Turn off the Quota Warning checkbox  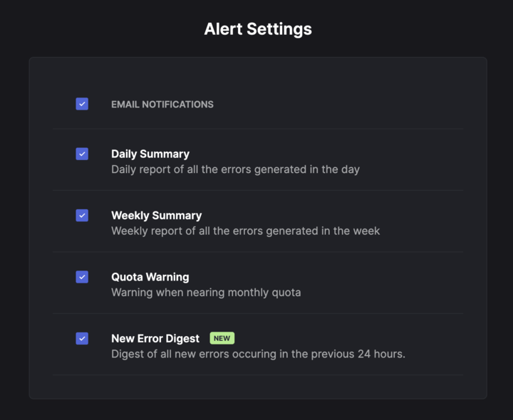[82, 277]
